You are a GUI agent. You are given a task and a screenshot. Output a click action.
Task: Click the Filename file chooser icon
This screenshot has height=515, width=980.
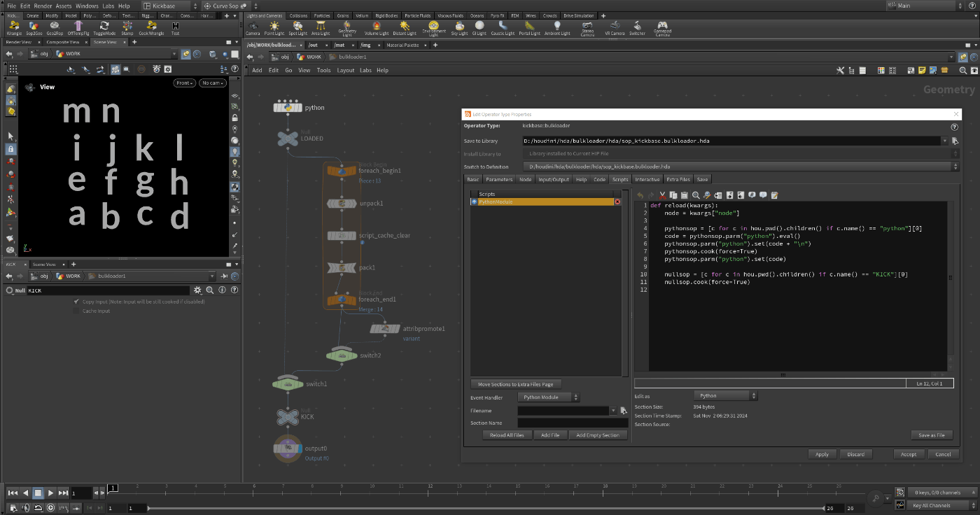[x=624, y=411]
